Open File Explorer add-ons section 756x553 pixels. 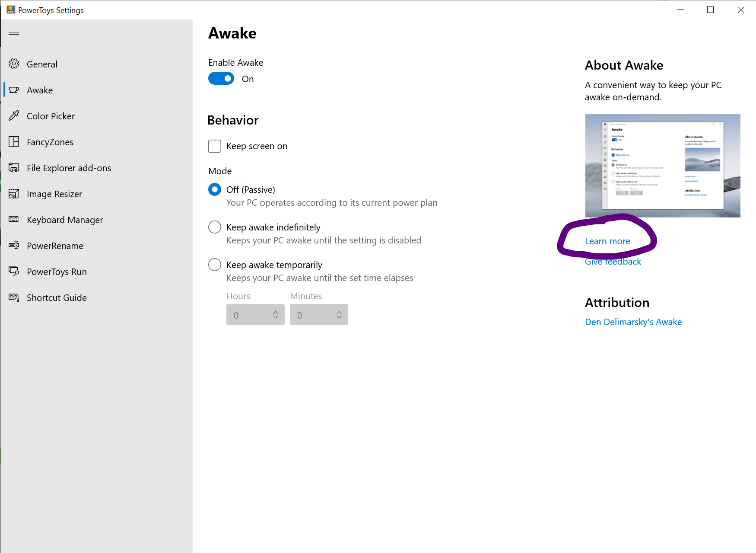14,168
